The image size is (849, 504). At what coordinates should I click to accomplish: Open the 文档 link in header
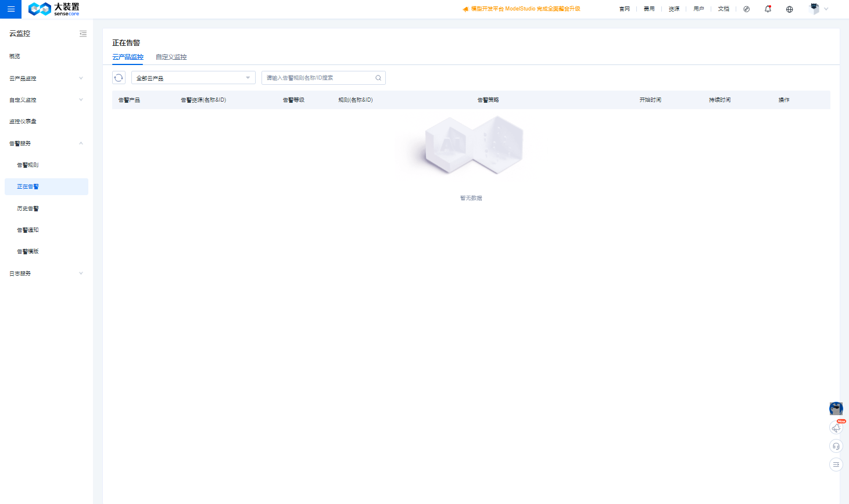723,9
